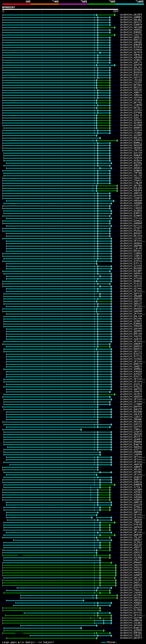The height and width of the screenshot is (644, 146).
Task: Click the query end position 293
Action: pyautogui.click(x=115, y=11)
